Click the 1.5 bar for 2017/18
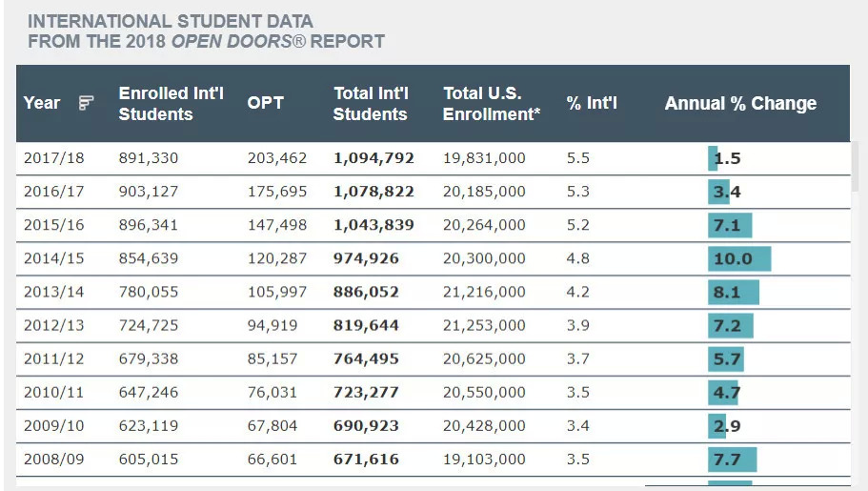Viewport: 868px width, 491px height. point(714,158)
